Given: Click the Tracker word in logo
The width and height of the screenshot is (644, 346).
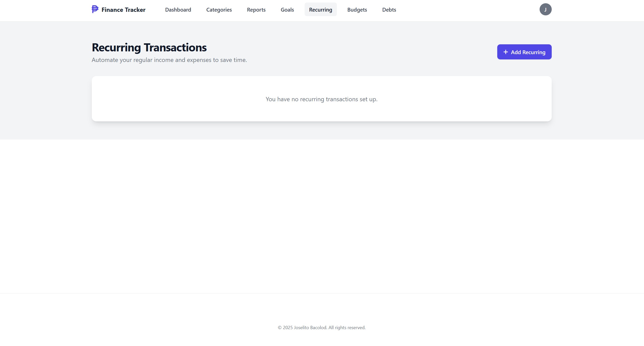Looking at the screenshot, I should (x=135, y=10).
